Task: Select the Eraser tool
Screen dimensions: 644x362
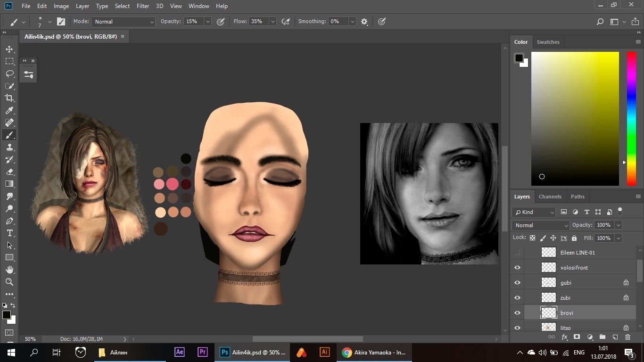Action: pyautogui.click(x=9, y=172)
